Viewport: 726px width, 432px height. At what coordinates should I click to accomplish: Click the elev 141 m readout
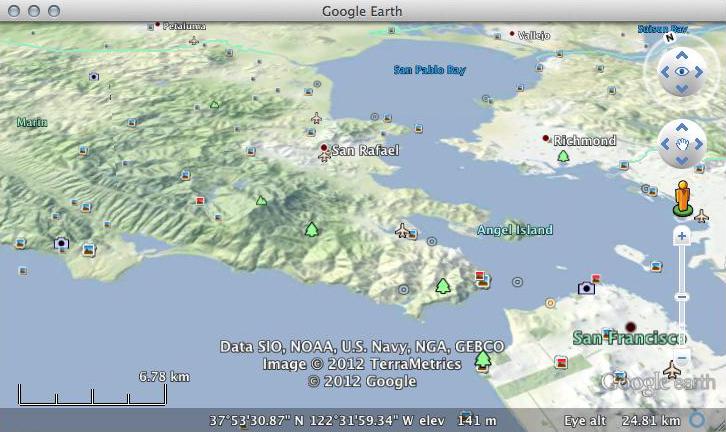[458, 420]
